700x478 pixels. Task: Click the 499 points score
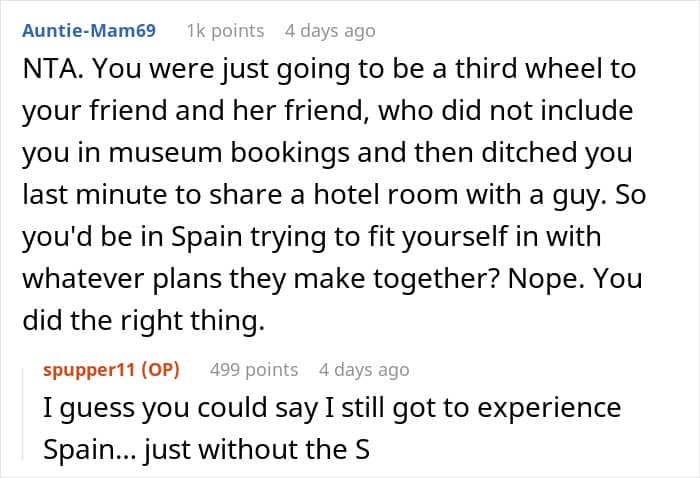coord(254,370)
